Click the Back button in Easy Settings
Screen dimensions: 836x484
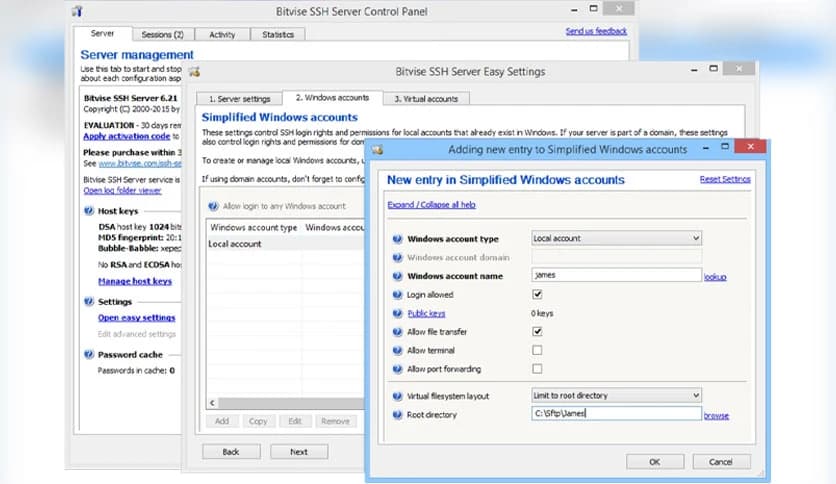tap(231, 451)
